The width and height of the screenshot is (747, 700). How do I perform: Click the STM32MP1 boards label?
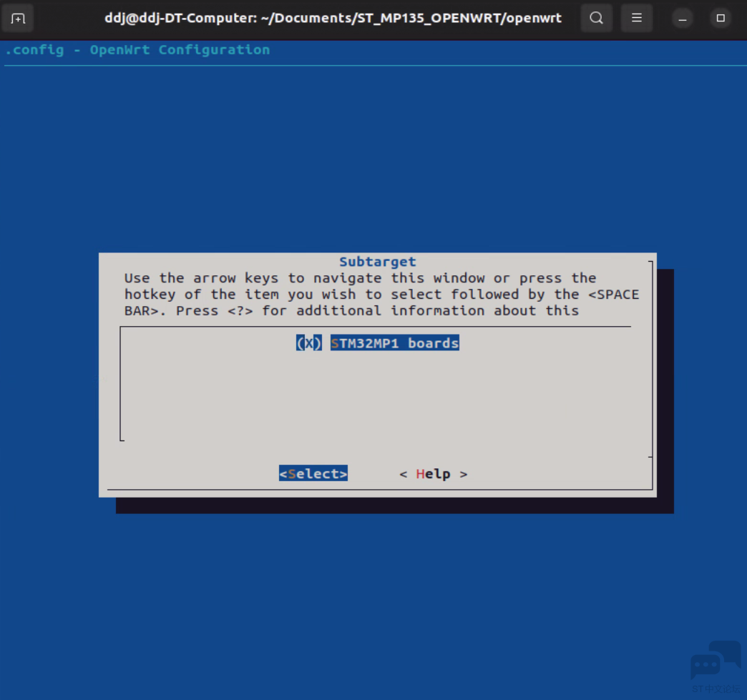click(x=394, y=343)
